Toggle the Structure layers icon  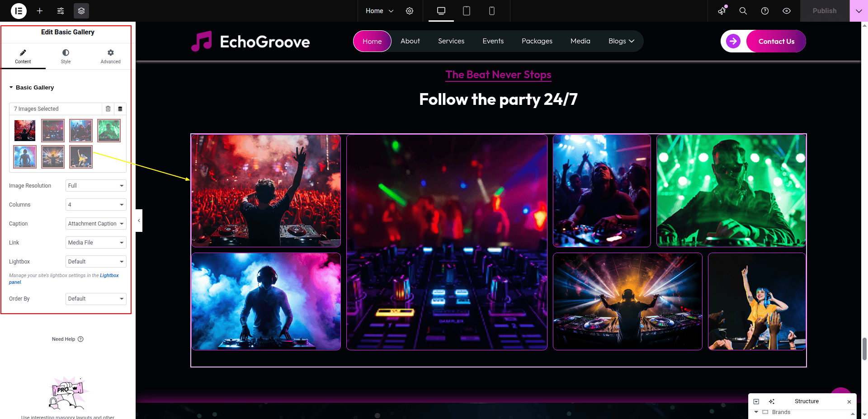coord(81,11)
